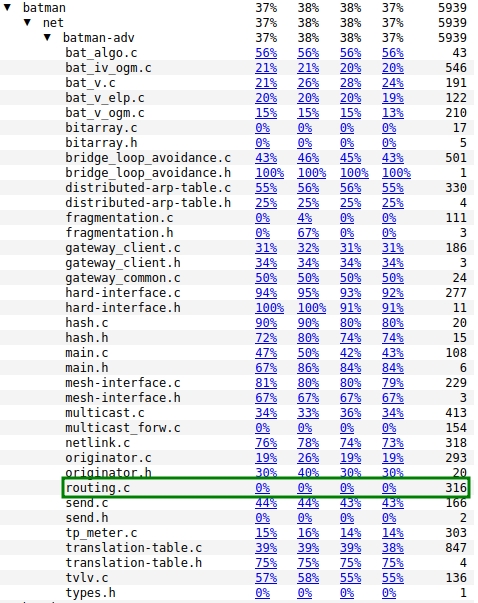Select the mesh-interface.h file name
Image resolution: width=478 pixels, height=603 pixels.
[123, 398]
